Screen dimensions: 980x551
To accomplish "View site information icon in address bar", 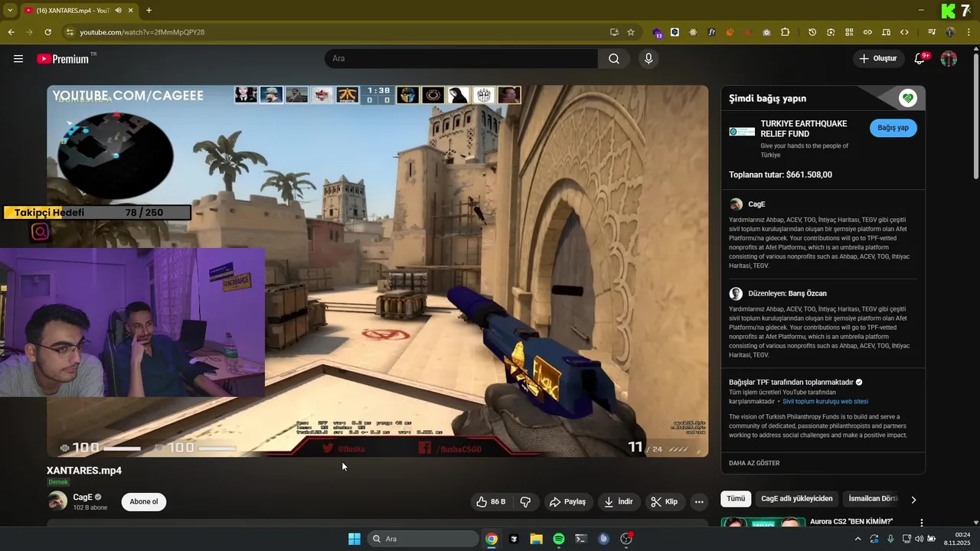I will click(x=69, y=32).
